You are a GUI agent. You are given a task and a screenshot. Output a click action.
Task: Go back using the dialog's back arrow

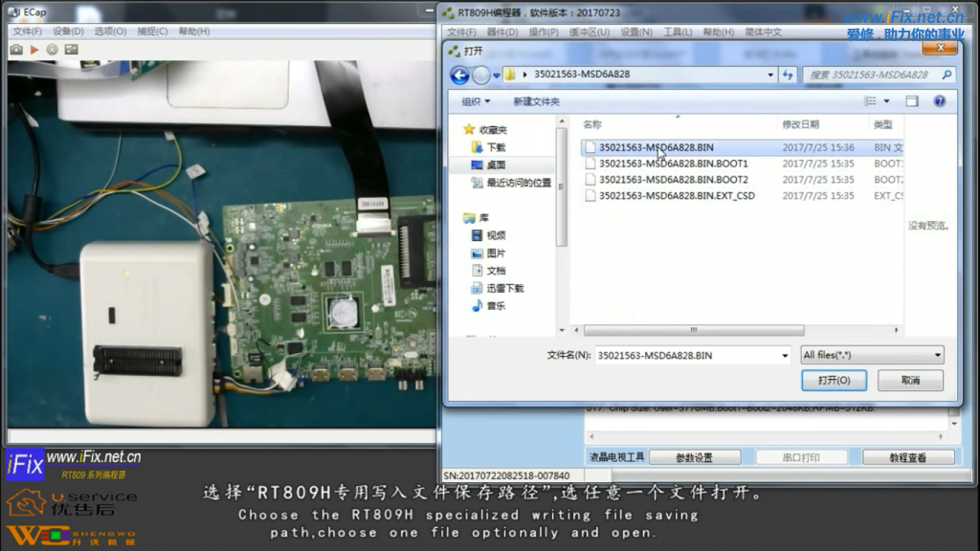click(459, 75)
